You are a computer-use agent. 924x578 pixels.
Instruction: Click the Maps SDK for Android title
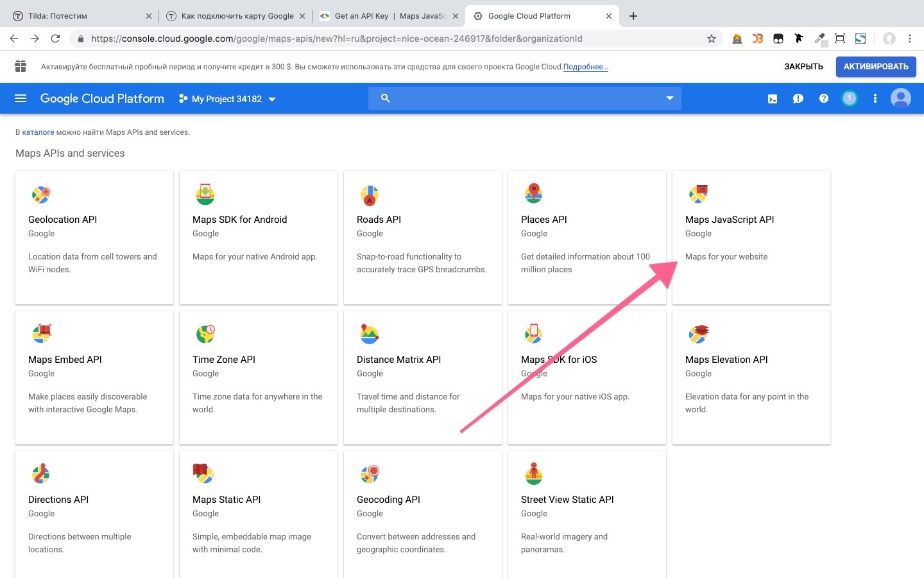click(239, 220)
